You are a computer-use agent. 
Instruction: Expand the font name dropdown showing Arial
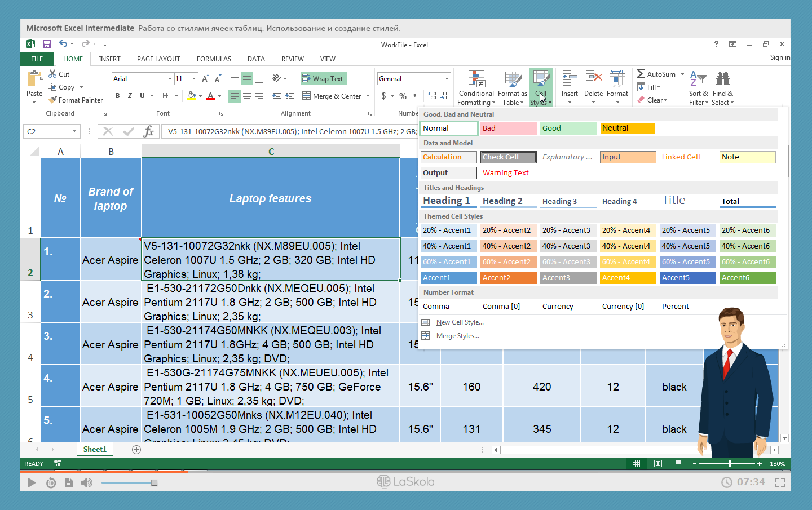coord(170,79)
